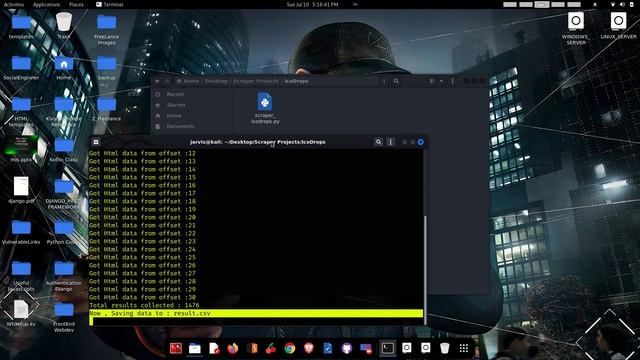Click Scraper Projects in the path bar
640x360 pixels.
256,81
